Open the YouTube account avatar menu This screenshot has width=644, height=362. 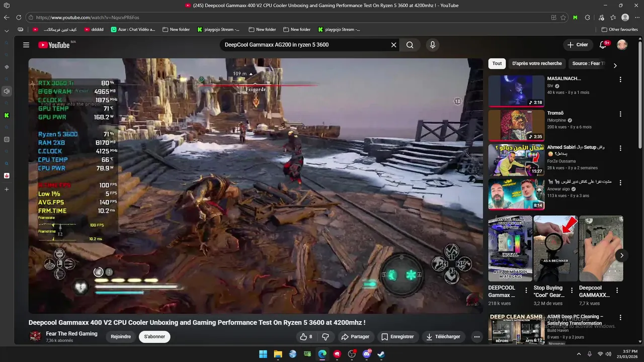tap(622, 45)
